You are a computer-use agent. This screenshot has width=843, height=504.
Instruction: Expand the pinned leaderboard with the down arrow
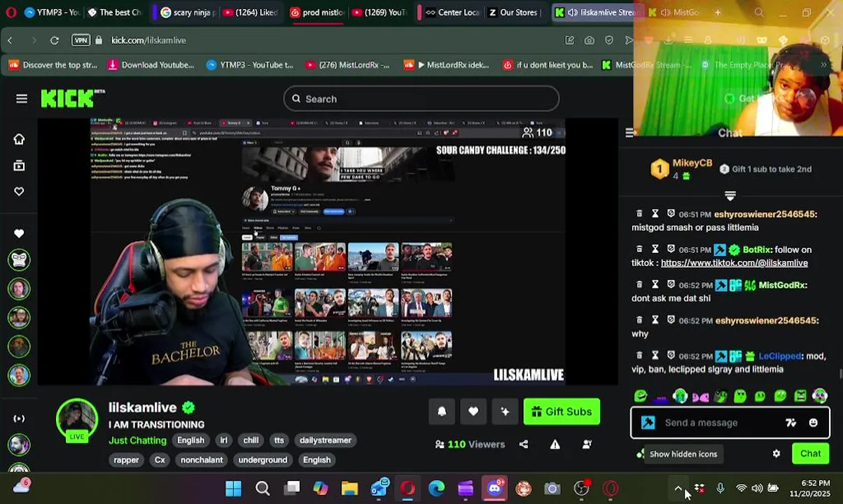pos(730,196)
